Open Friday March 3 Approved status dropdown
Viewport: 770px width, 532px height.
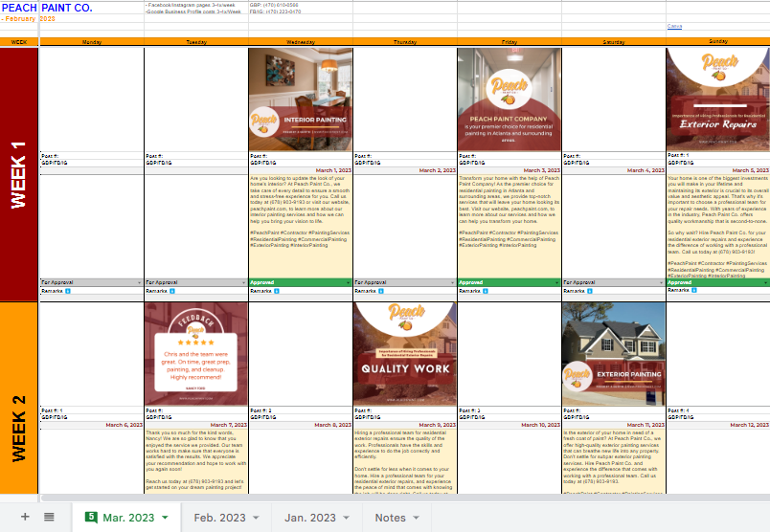point(557,282)
